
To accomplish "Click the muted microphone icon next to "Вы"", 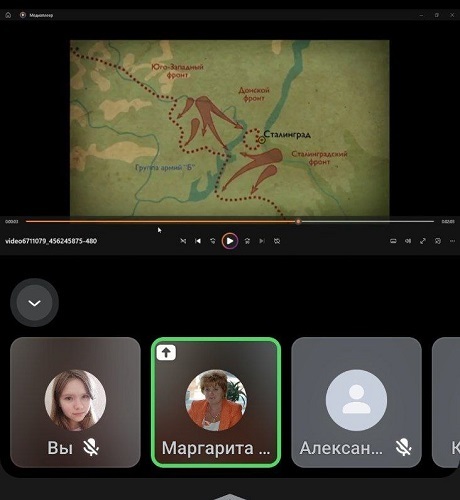I will click(x=91, y=447).
